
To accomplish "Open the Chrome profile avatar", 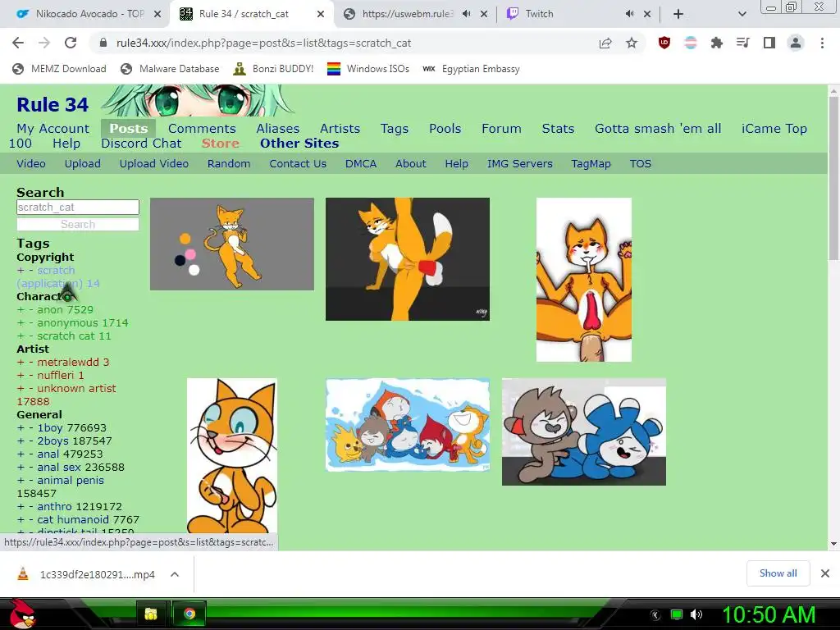I will (796, 43).
